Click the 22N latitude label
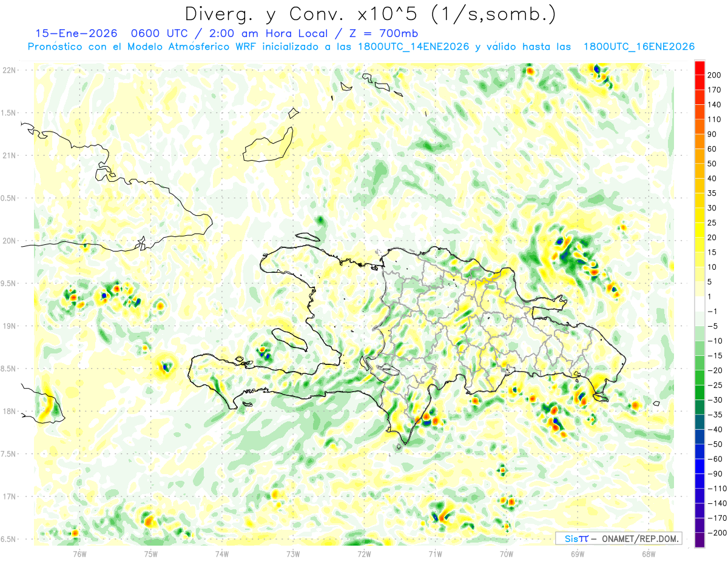 coord(8,70)
